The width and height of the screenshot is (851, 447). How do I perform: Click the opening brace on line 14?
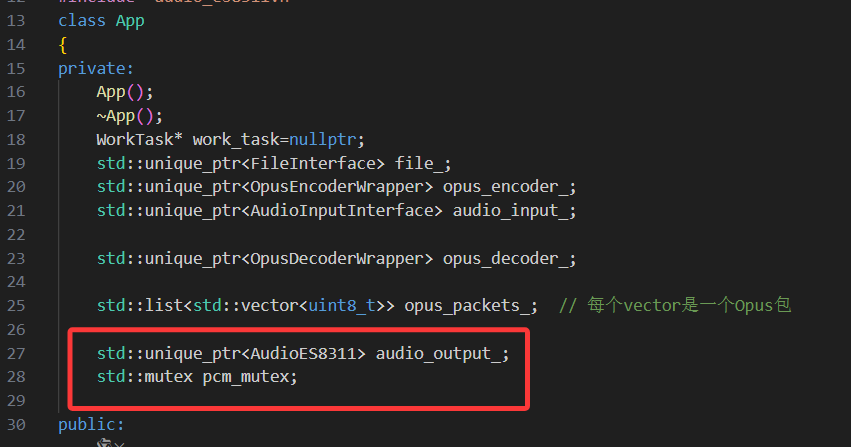pyautogui.click(x=62, y=45)
